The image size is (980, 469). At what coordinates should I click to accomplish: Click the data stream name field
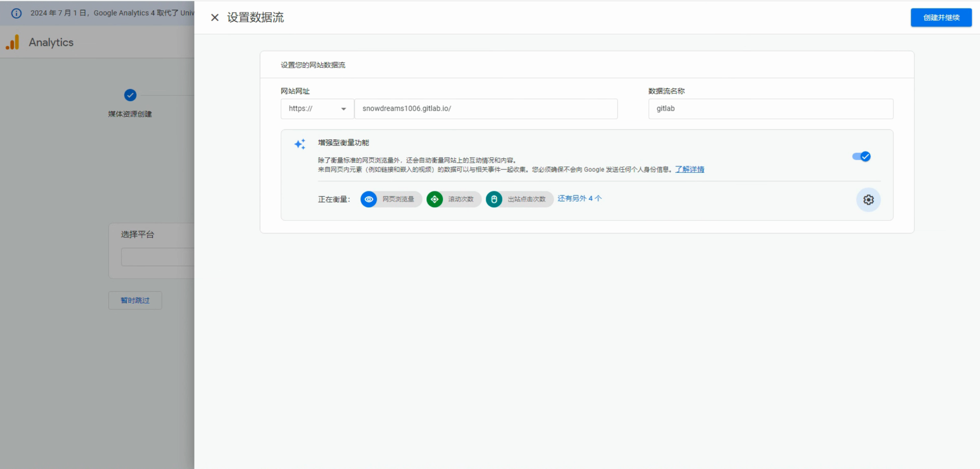pyautogui.click(x=770, y=109)
